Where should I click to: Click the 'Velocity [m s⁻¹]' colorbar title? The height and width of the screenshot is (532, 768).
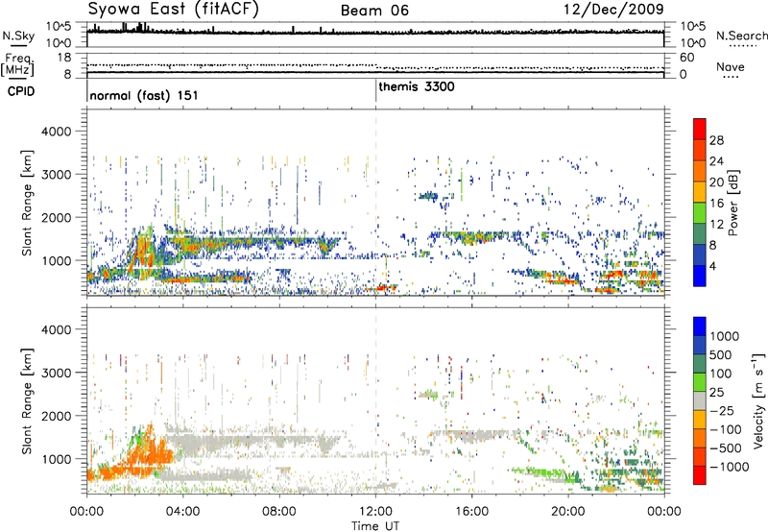coord(758,400)
